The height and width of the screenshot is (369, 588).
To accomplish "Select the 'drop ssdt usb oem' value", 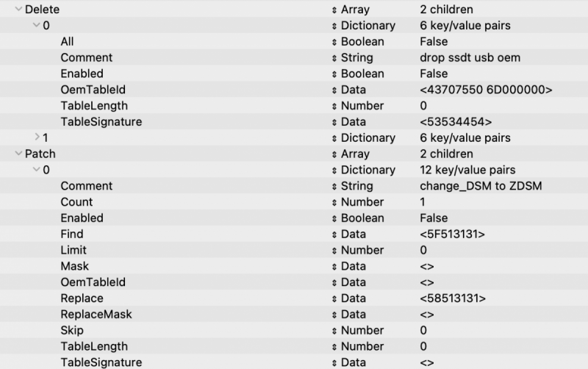I will [x=465, y=58].
